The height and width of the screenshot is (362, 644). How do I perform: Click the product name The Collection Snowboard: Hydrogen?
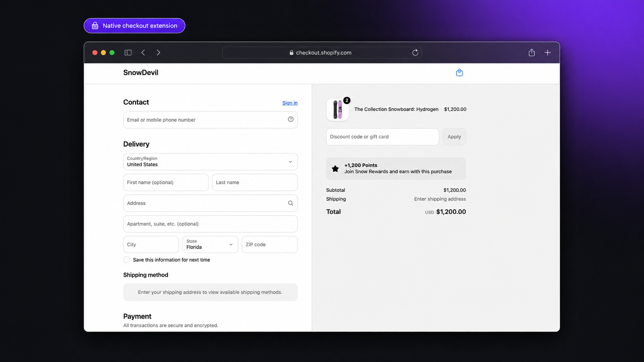(x=396, y=109)
